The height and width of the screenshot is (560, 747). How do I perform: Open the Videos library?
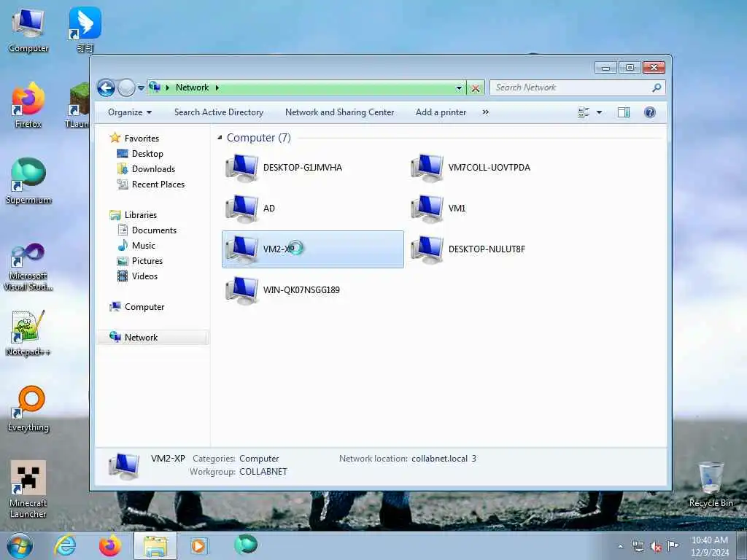point(144,276)
